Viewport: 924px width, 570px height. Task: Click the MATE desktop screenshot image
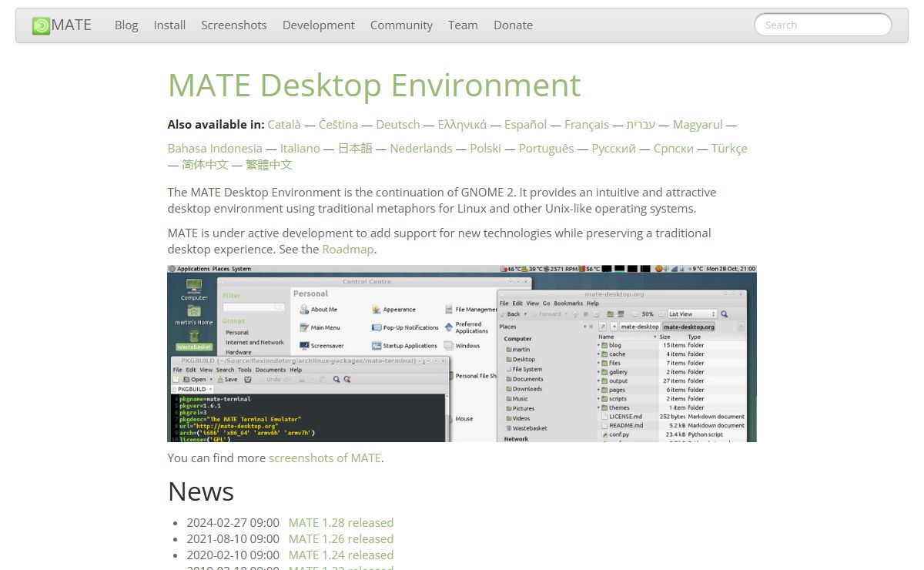tap(462, 354)
